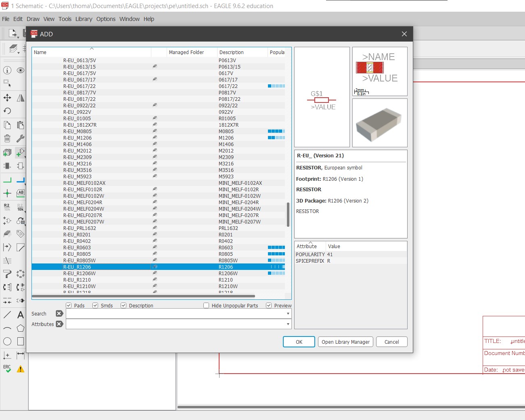Select the Move tool
The width and height of the screenshot is (525, 420).
pyautogui.click(x=7, y=98)
